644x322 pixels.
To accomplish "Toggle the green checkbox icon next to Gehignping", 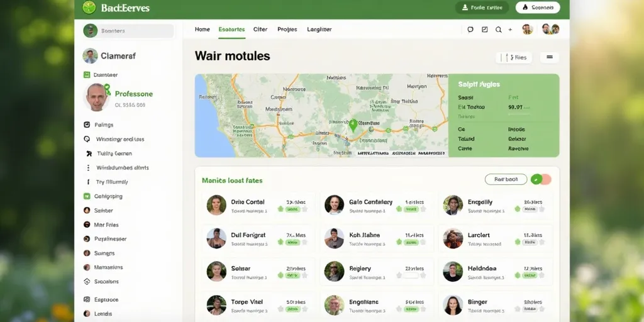I will pyautogui.click(x=87, y=196).
